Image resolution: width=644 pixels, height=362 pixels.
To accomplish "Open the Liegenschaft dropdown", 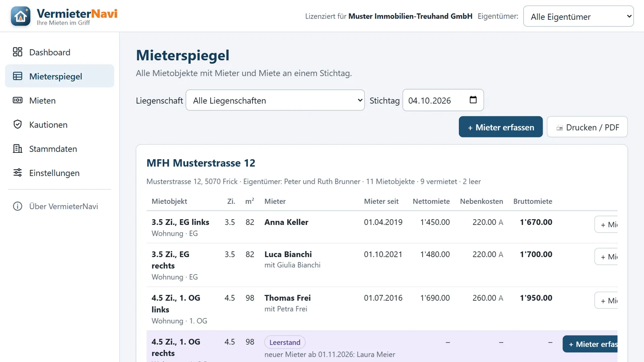I will 275,100.
